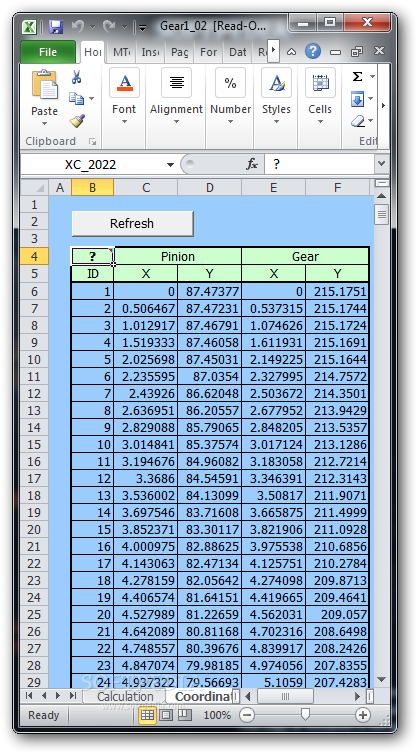Click the vertical scrollbar up arrow
Image resolution: width=418 pixels, height=754 pixels.
click(381, 196)
